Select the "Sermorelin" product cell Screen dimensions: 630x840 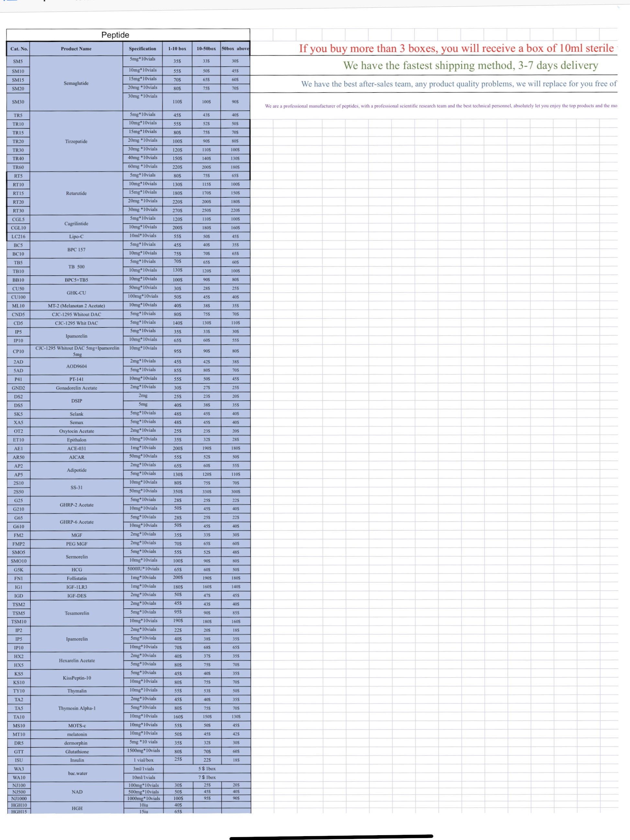(77, 557)
